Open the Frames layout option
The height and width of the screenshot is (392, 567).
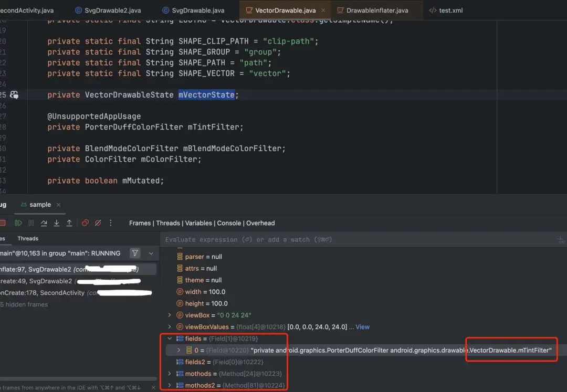(140, 223)
